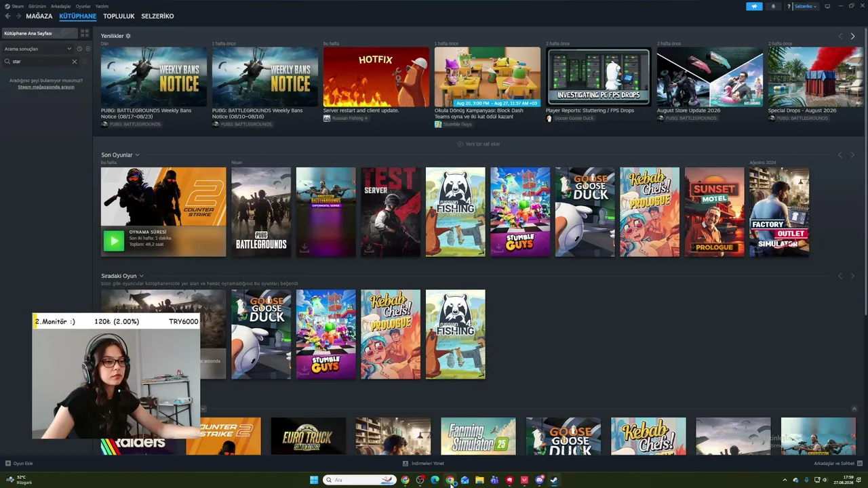Viewport: 868px width, 488px height.
Task: Open the Yenilikler settings gear
Action: [128, 36]
